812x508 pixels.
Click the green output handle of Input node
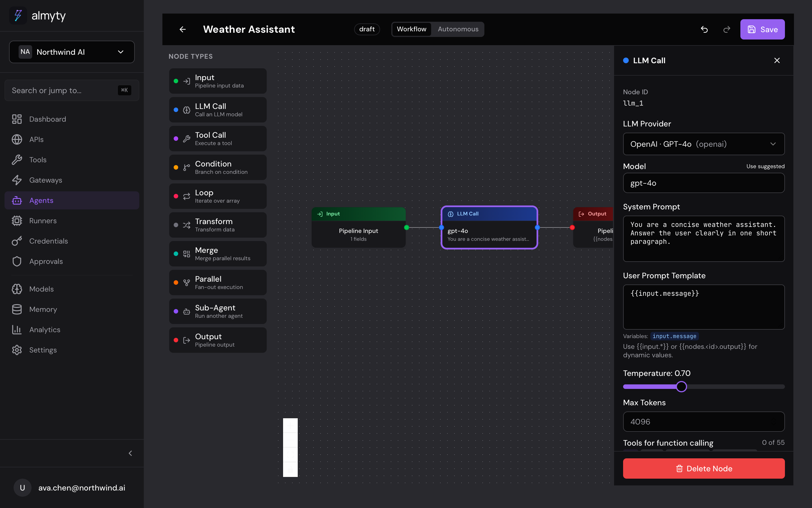[406, 227]
